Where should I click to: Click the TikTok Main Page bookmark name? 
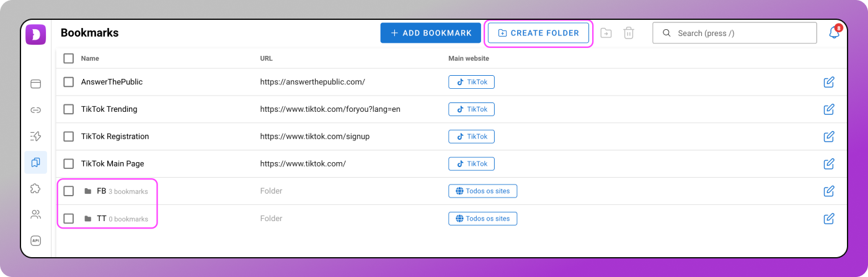point(113,164)
